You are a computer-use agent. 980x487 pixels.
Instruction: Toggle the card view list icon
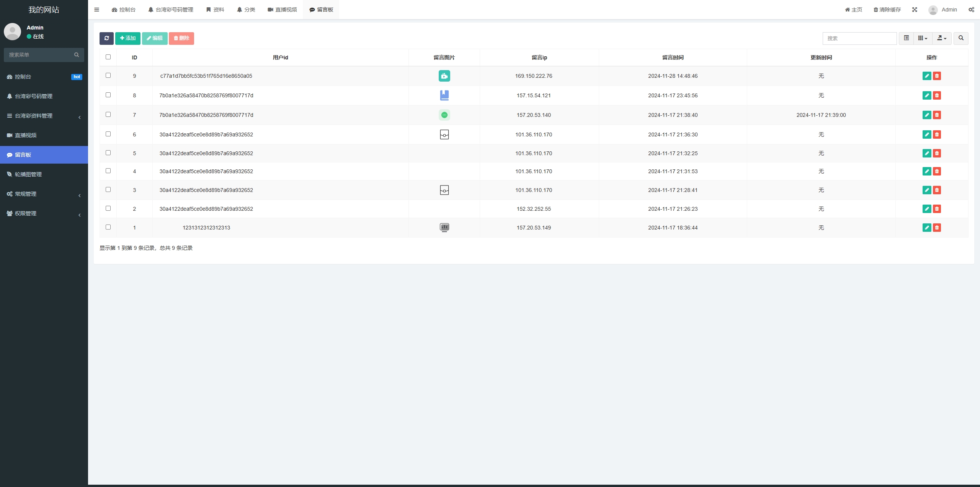tap(906, 38)
